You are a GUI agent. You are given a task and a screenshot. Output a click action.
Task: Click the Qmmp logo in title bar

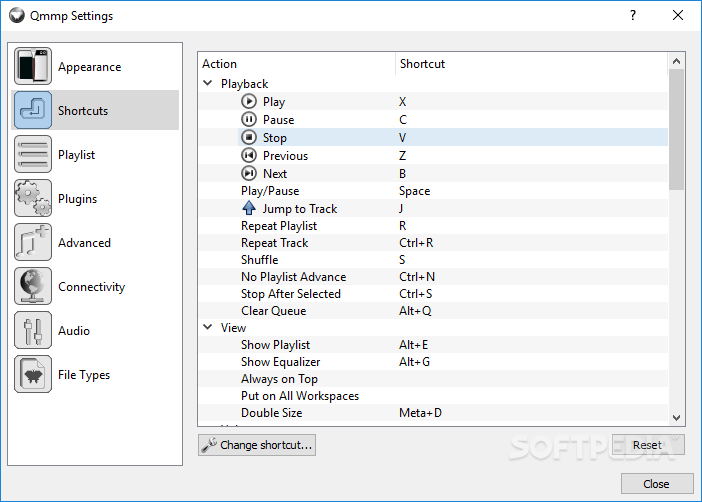tap(17, 15)
